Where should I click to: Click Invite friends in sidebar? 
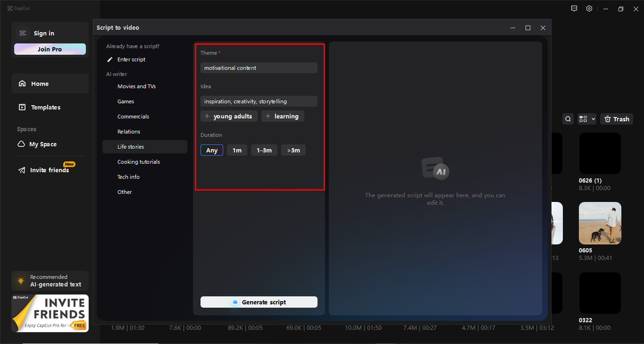(x=50, y=170)
